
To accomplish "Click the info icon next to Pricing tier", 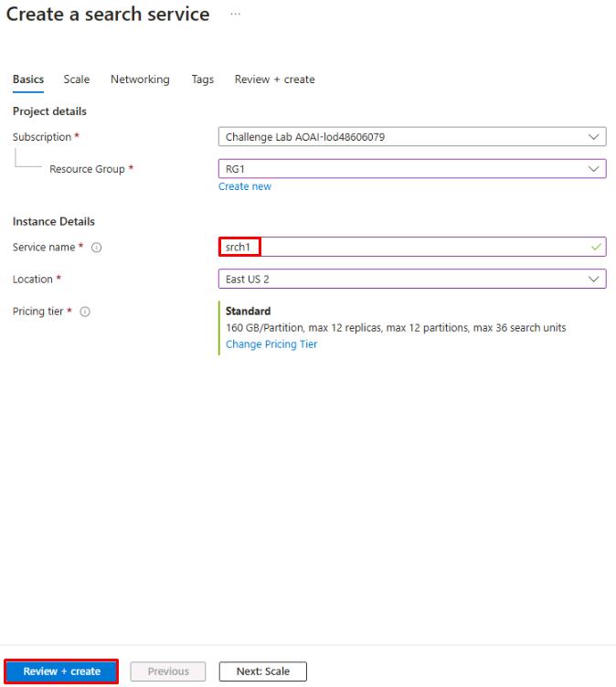I will [85, 312].
